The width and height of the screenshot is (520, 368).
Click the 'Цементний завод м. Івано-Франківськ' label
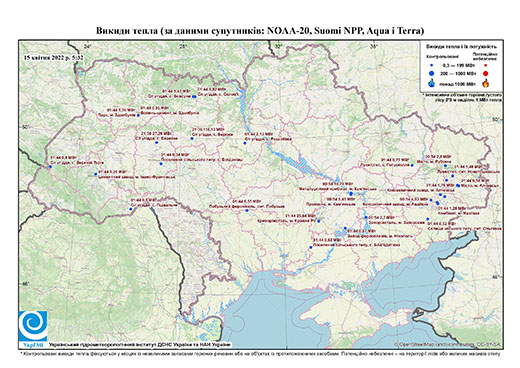pos(136,177)
